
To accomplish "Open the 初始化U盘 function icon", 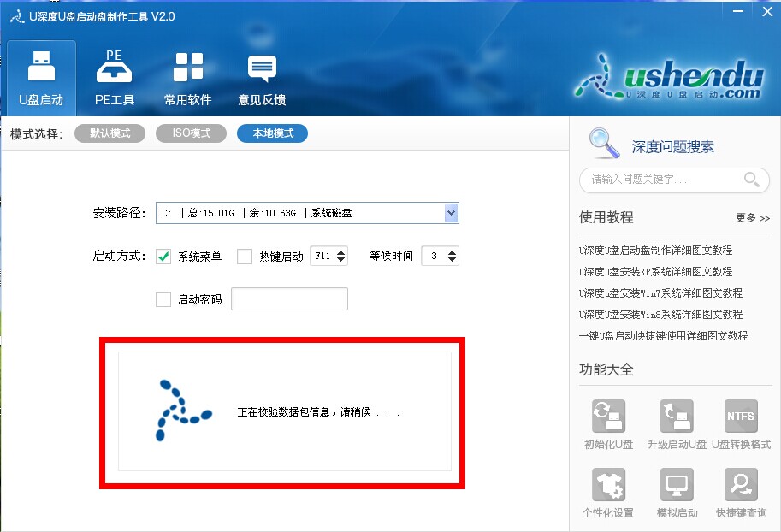I will pos(608,416).
